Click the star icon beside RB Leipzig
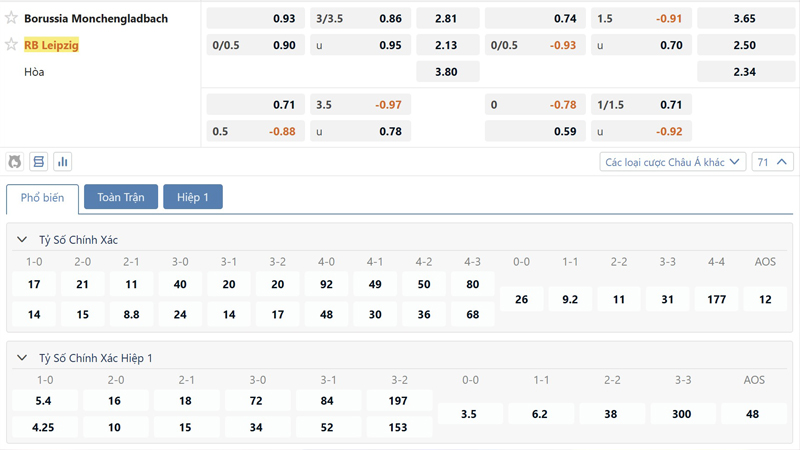This screenshot has width=800, height=450. pyautogui.click(x=12, y=45)
